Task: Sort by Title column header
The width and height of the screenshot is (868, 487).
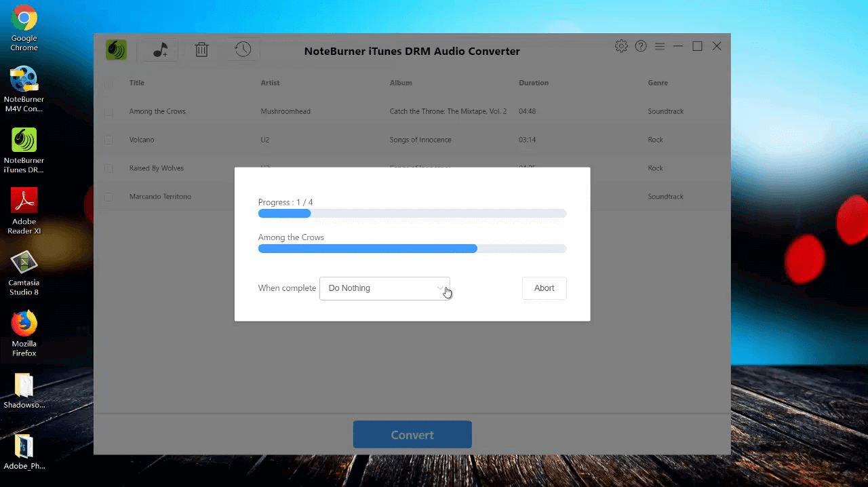Action: tap(137, 83)
